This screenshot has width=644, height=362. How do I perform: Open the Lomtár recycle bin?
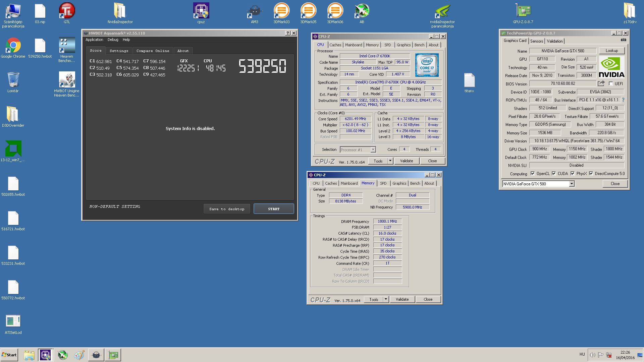(13, 82)
